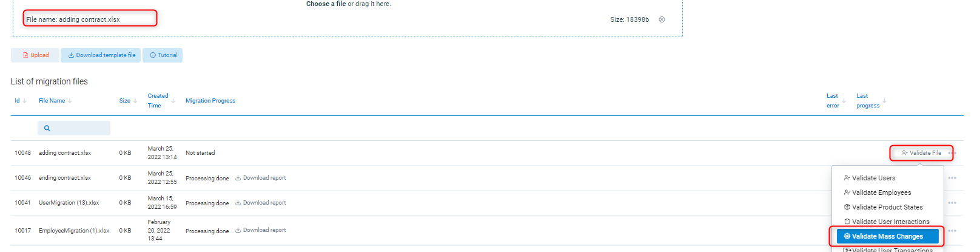Open more options for ending contract.xlsx row
Screen dimensions: 980x252
coord(952,178)
